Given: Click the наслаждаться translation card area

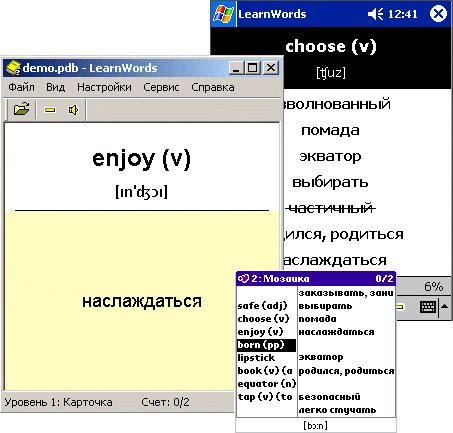Looking at the screenshot, I should click(x=142, y=301).
